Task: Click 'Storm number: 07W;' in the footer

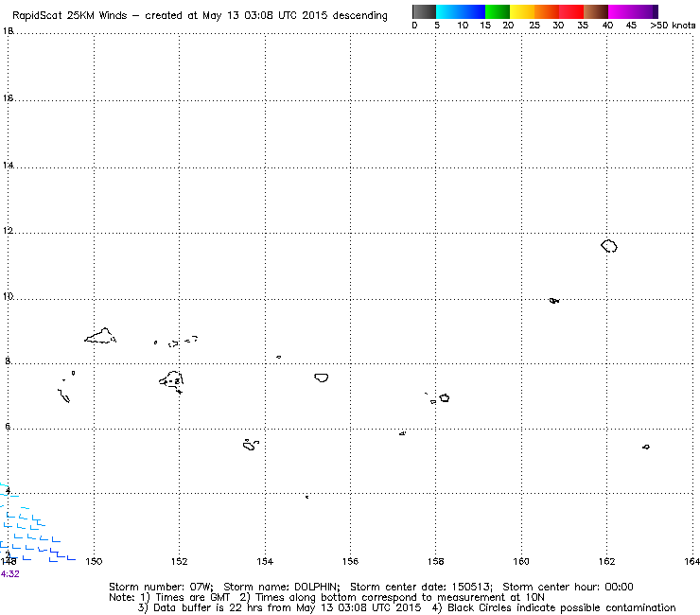Action: [x=161, y=587]
